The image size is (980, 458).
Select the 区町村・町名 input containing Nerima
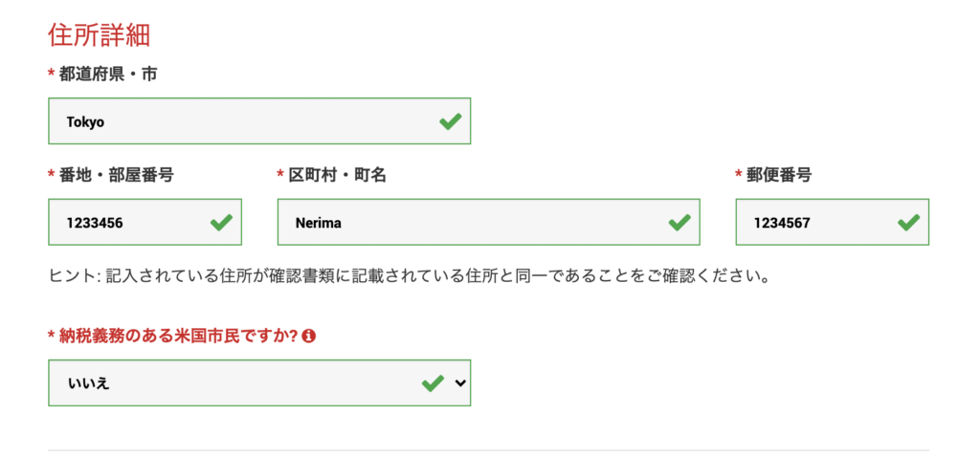coord(469,223)
